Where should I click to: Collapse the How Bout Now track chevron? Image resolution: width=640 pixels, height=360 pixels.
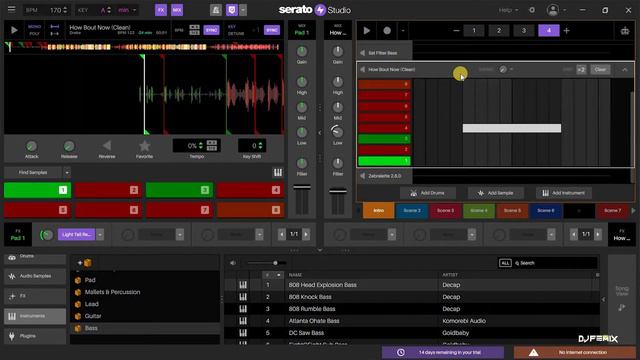[x=625, y=70]
